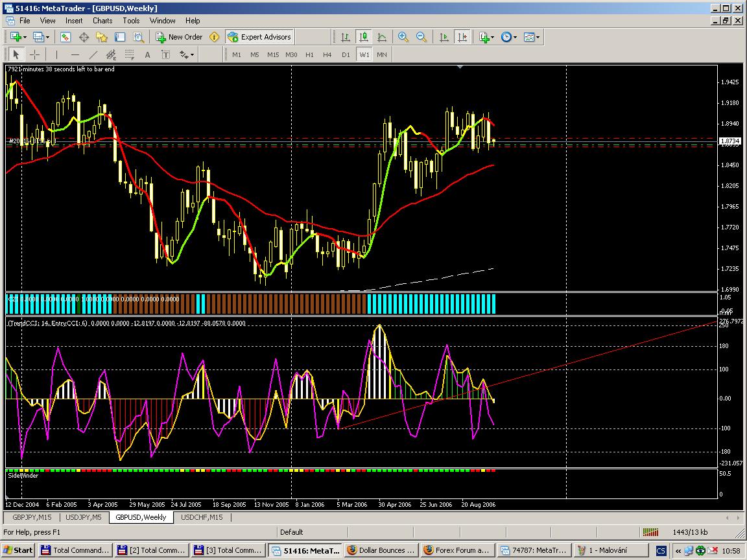Open the Periodicity clock dropdown
This screenshot has width=747, height=560.
coord(516,37)
